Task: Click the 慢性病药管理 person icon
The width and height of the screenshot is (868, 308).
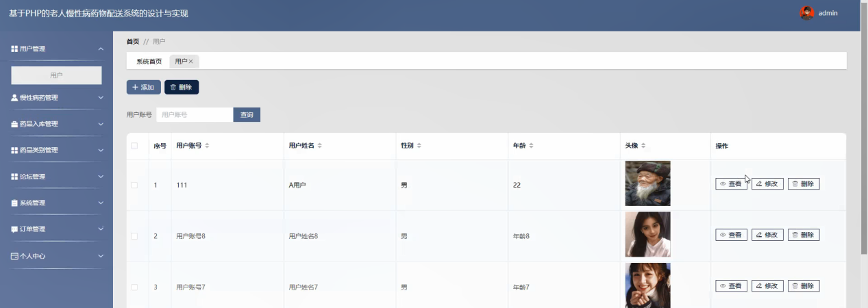Action: [14, 98]
